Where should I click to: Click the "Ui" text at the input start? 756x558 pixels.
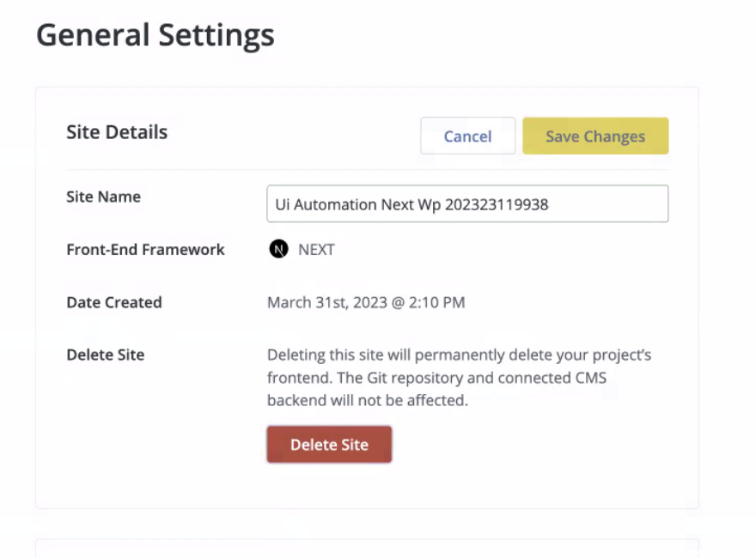(283, 205)
